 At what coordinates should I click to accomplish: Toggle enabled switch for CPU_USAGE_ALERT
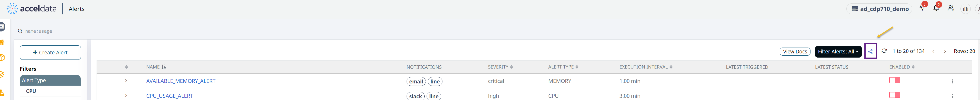(894, 95)
